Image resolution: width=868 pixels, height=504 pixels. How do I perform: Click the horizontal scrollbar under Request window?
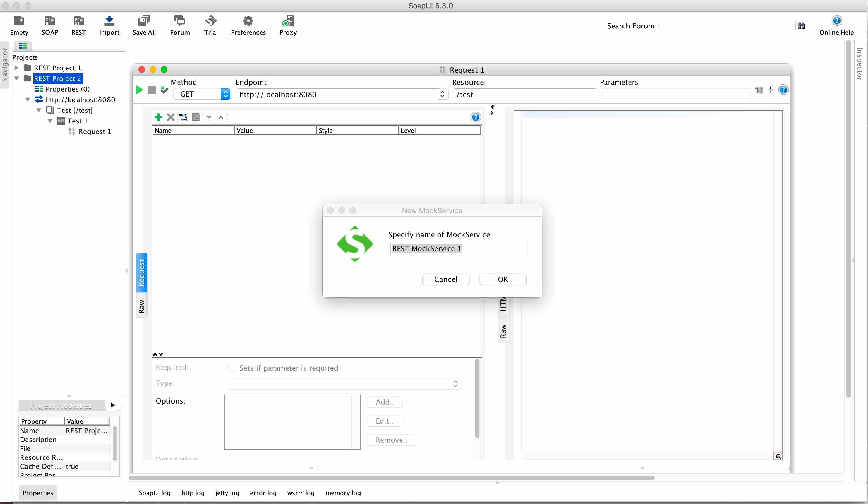(x=392, y=477)
